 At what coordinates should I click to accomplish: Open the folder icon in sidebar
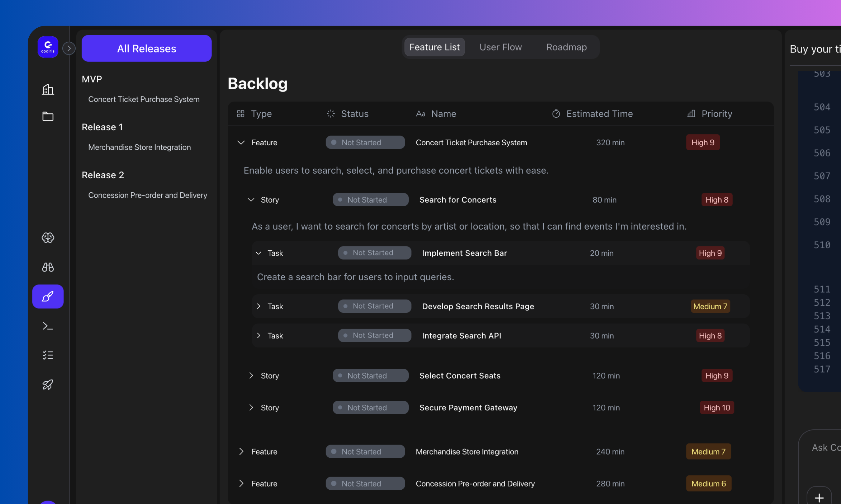(x=48, y=116)
